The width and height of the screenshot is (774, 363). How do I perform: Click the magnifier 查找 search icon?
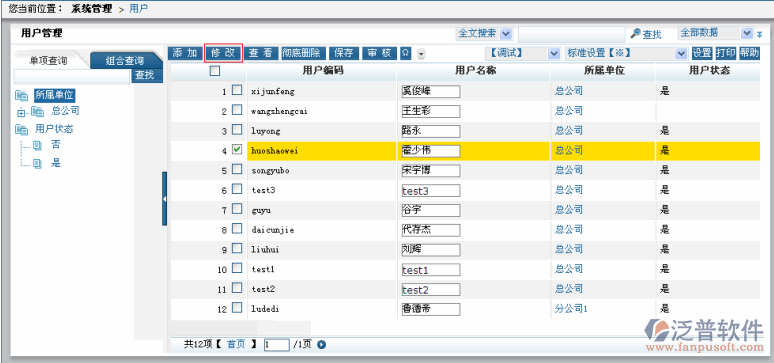(635, 34)
